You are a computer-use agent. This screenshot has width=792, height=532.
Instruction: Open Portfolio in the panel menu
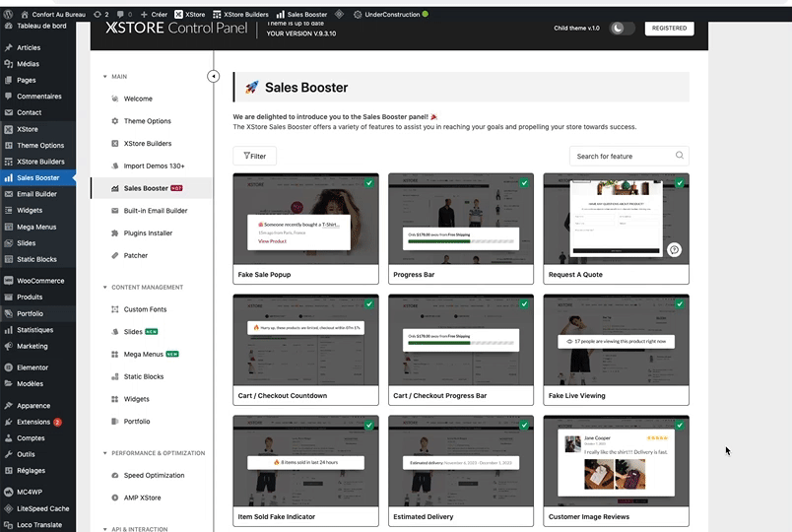[137, 422]
